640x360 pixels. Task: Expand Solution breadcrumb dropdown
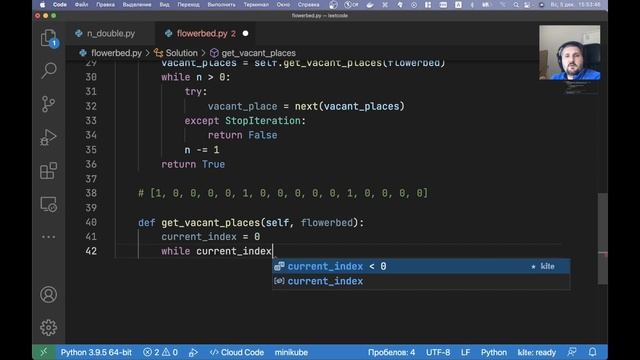point(181,53)
